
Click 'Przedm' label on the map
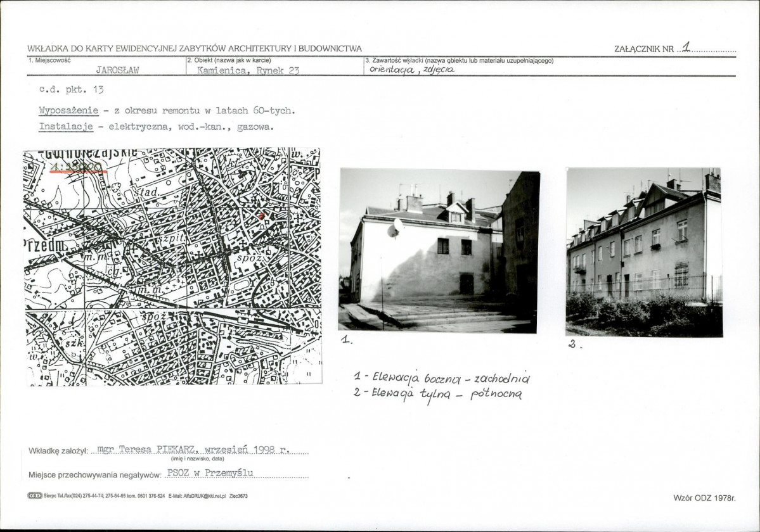click(x=44, y=246)
